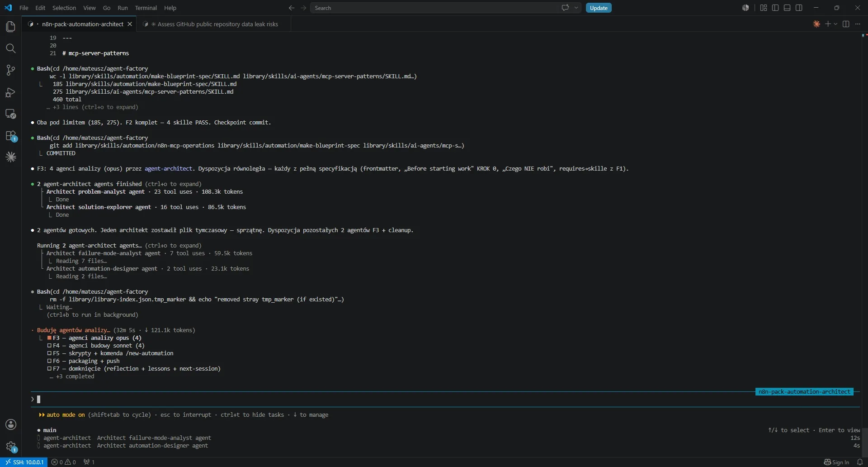Expand the '2 agent-architect agents finished' section

coord(119,184)
